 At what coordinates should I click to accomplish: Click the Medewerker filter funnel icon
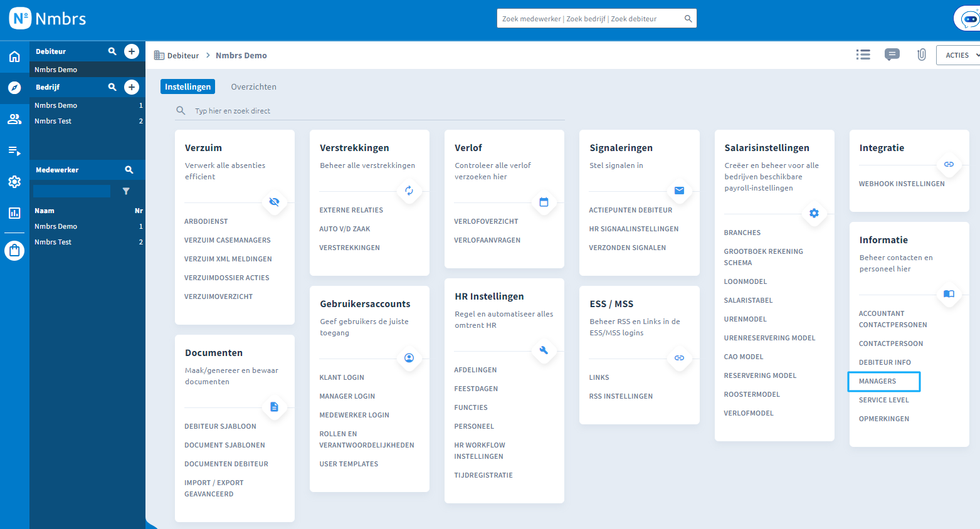(126, 191)
